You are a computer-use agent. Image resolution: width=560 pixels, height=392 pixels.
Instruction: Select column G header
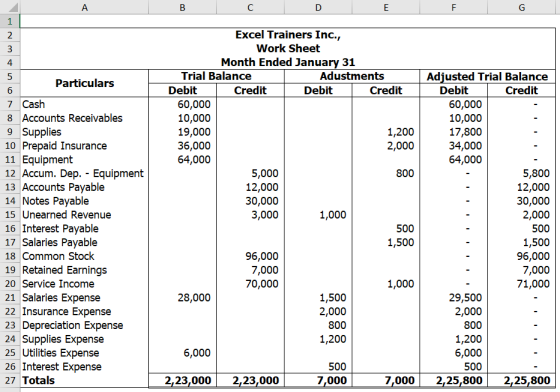pyautogui.click(x=521, y=7)
